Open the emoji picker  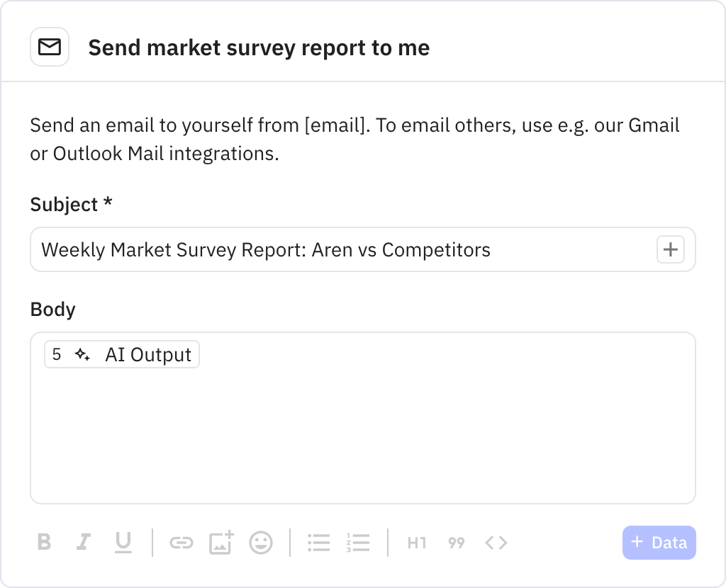[x=260, y=543]
